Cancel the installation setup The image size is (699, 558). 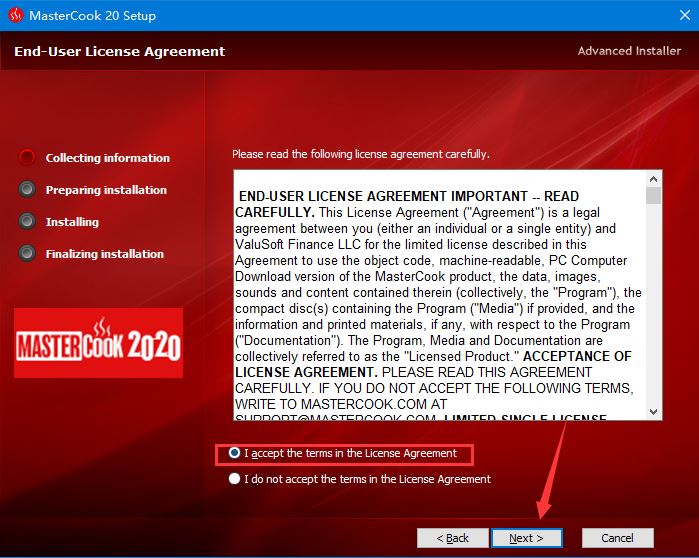coord(617,538)
